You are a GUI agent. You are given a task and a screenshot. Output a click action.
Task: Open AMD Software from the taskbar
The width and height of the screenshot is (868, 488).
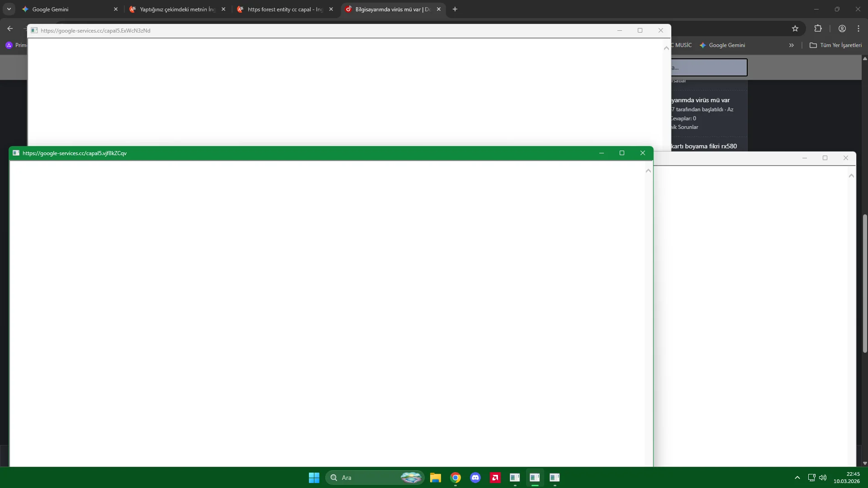[495, 478]
